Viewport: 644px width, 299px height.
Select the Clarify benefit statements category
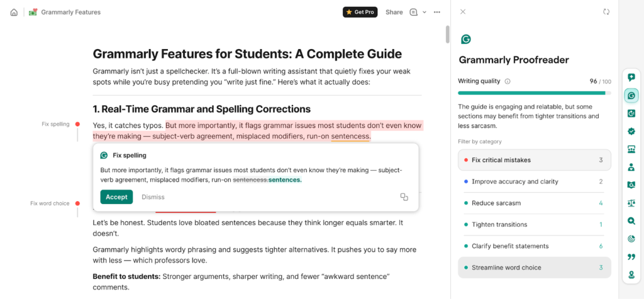coord(535,246)
